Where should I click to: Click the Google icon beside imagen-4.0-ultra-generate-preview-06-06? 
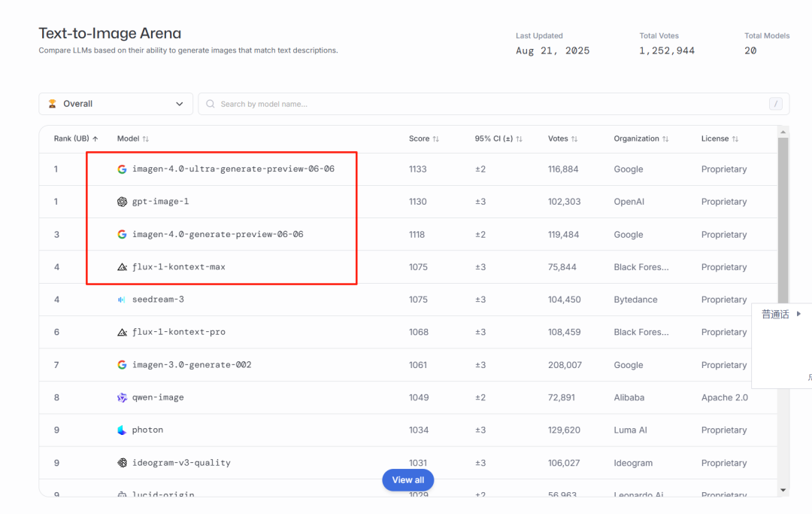(x=122, y=169)
